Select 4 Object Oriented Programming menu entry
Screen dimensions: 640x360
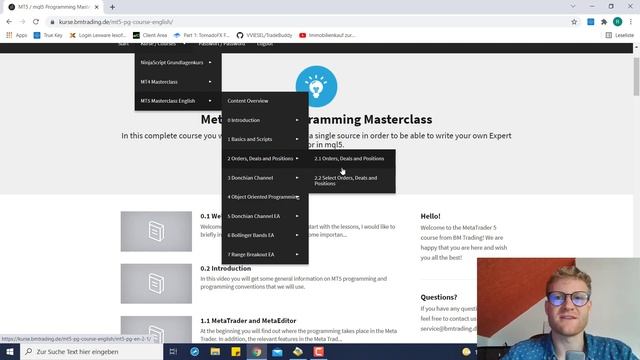tap(265, 197)
